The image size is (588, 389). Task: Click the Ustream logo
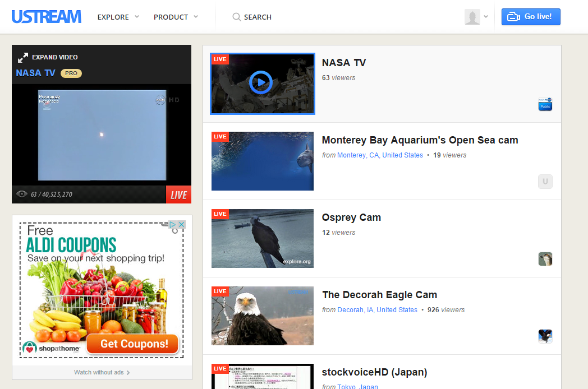coord(47,17)
